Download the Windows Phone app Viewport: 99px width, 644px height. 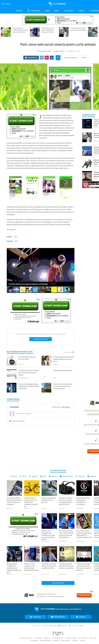tap(58, 617)
